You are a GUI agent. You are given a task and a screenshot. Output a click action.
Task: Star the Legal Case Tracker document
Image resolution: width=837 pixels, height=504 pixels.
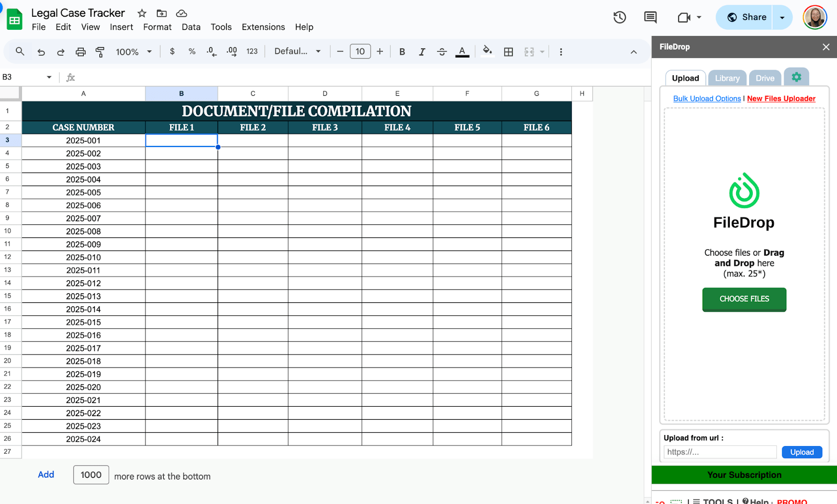(x=142, y=14)
